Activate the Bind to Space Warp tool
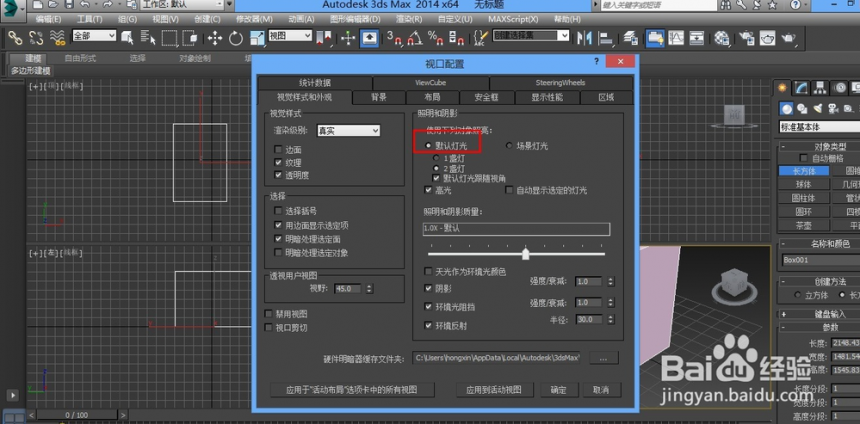 57,38
